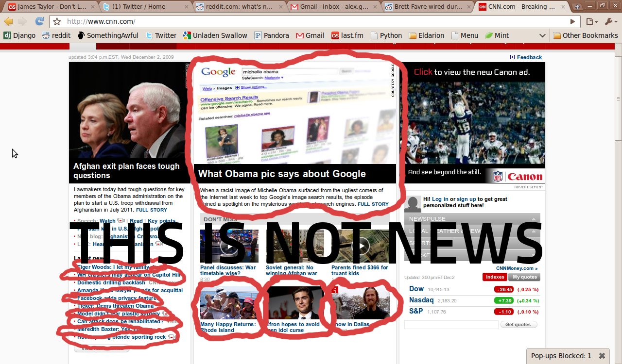
Task: Open the page menu in the toolbar
Action: tap(592, 21)
